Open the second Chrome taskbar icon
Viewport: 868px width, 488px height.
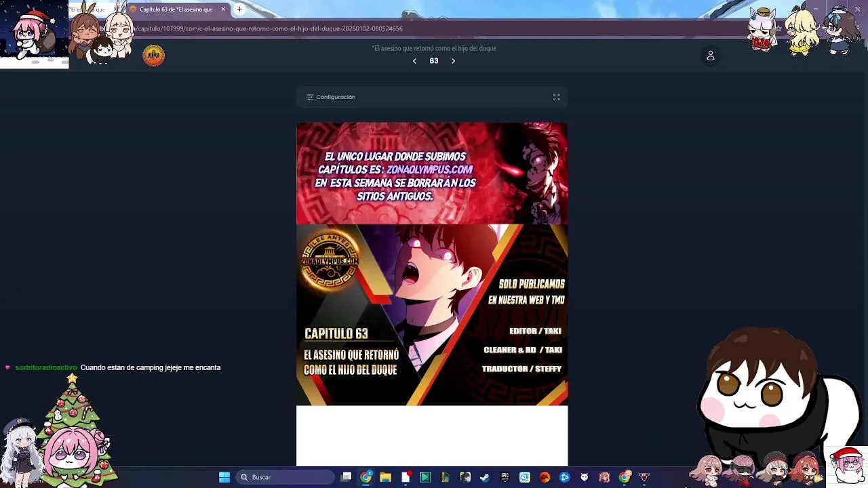coord(625,477)
